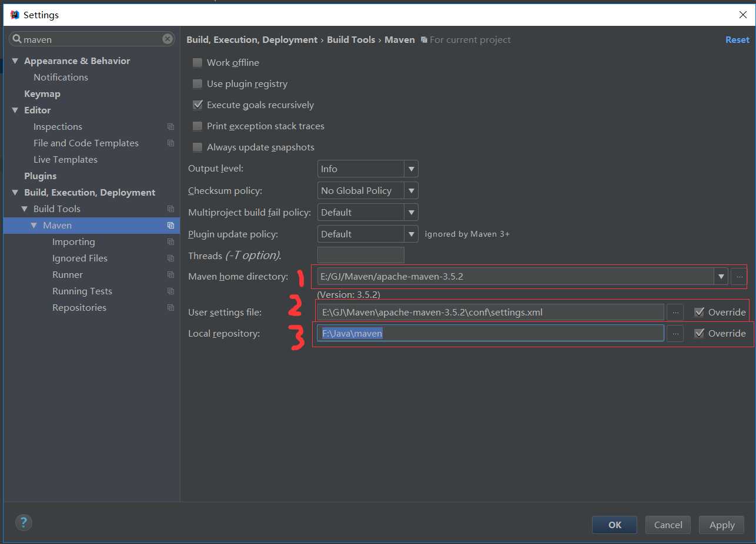Viewport: 756px width, 544px height.
Task: Collapse Build, Execution, Deployment node
Action: pyautogui.click(x=15, y=193)
